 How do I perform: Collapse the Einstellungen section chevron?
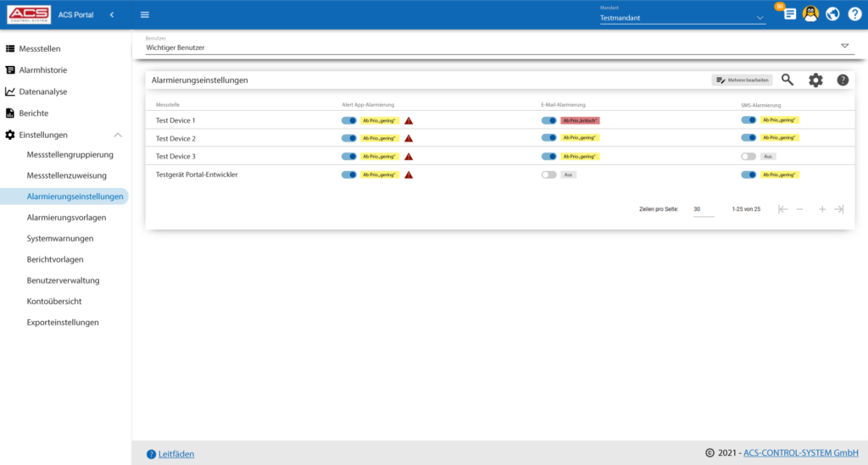[118, 135]
